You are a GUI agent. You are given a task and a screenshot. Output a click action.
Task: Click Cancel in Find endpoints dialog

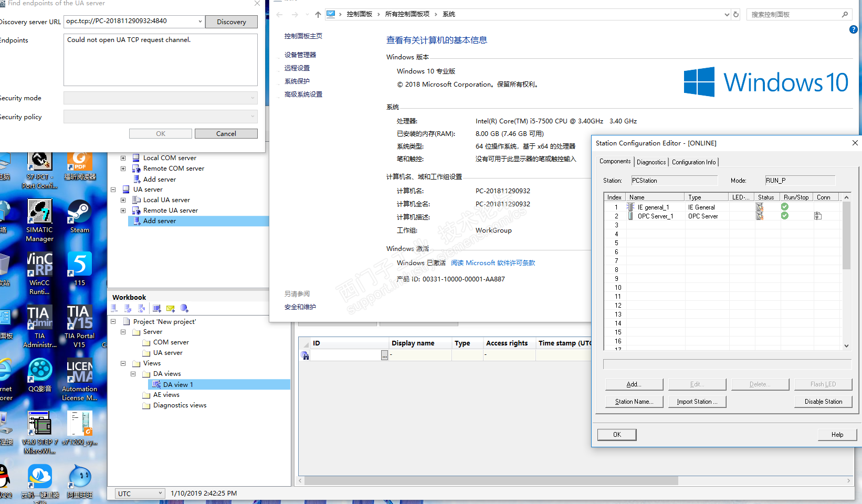pos(226,134)
